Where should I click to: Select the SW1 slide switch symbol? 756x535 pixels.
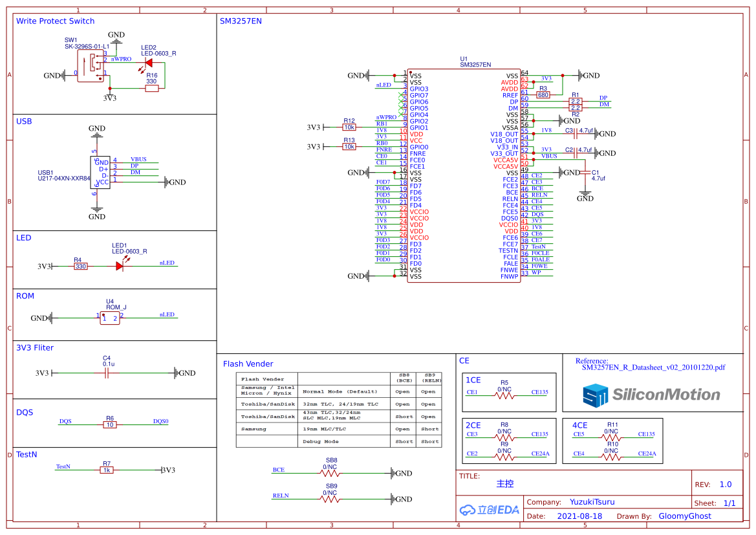click(x=90, y=66)
